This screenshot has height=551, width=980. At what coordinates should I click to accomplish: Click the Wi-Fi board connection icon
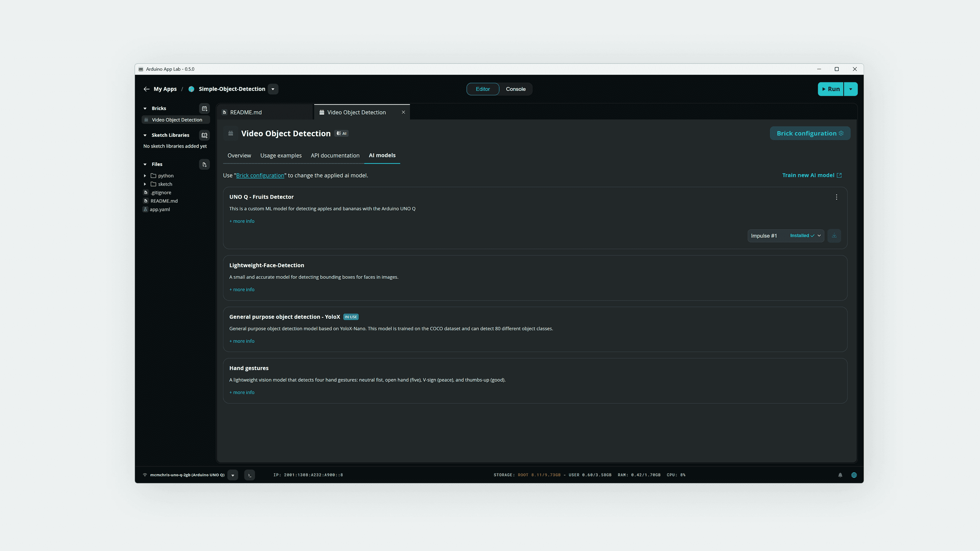click(x=145, y=475)
